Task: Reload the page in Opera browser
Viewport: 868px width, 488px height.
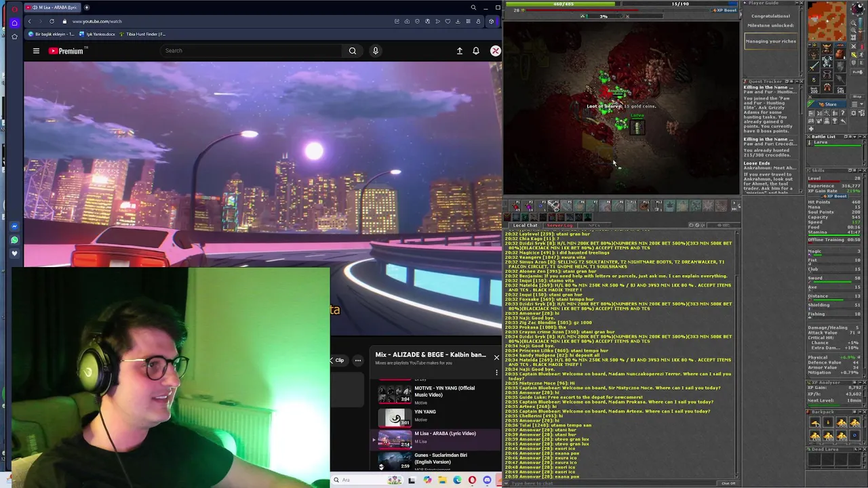Action: pyautogui.click(x=52, y=21)
